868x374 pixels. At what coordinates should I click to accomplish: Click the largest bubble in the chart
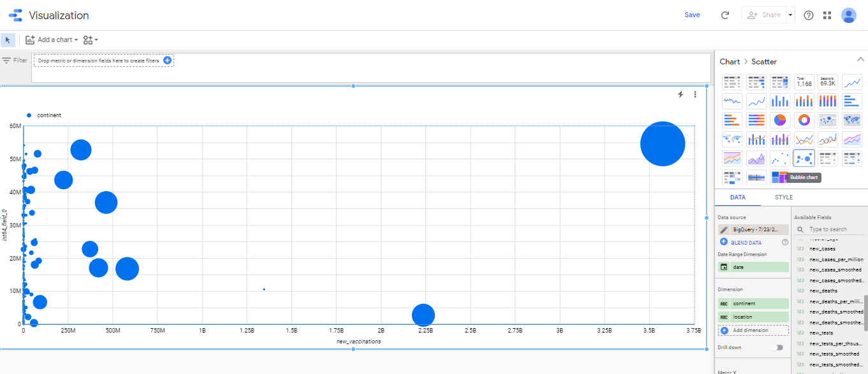pos(663,143)
